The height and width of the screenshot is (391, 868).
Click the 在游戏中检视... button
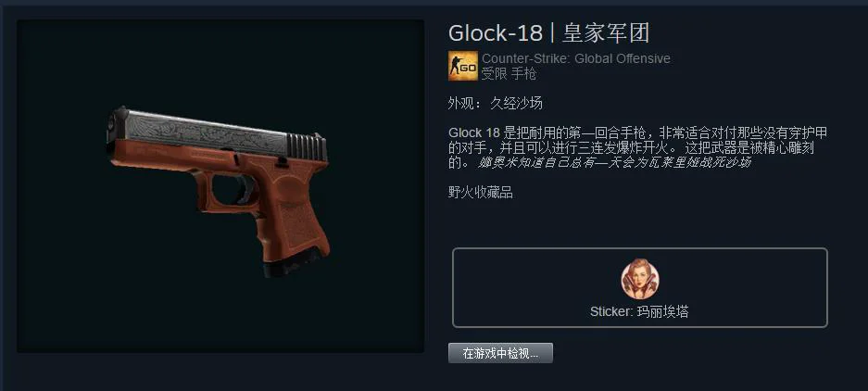500,353
